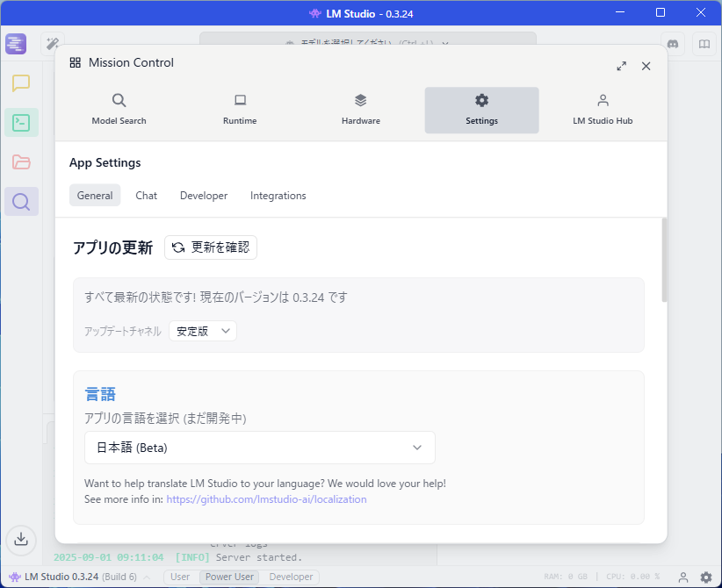Select the General settings sub-tab
Screen dimensions: 722x588
tap(95, 196)
